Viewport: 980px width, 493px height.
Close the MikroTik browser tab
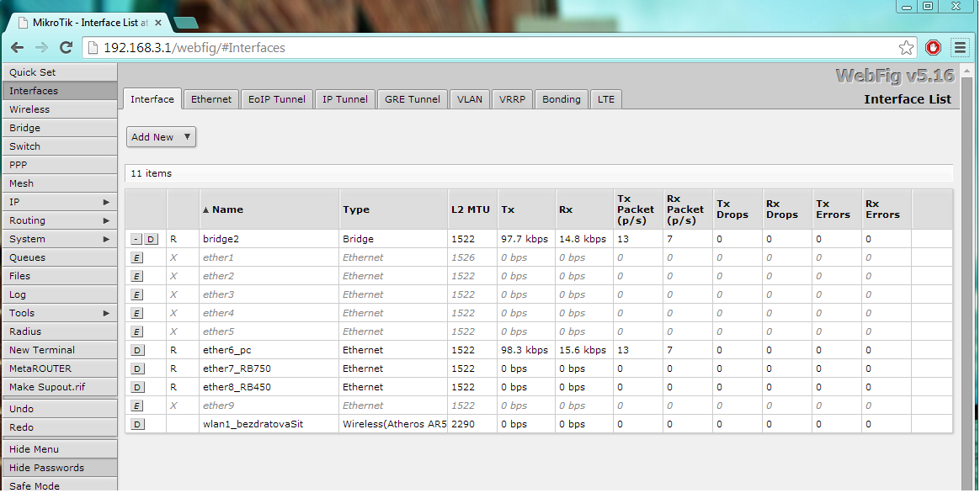click(158, 23)
